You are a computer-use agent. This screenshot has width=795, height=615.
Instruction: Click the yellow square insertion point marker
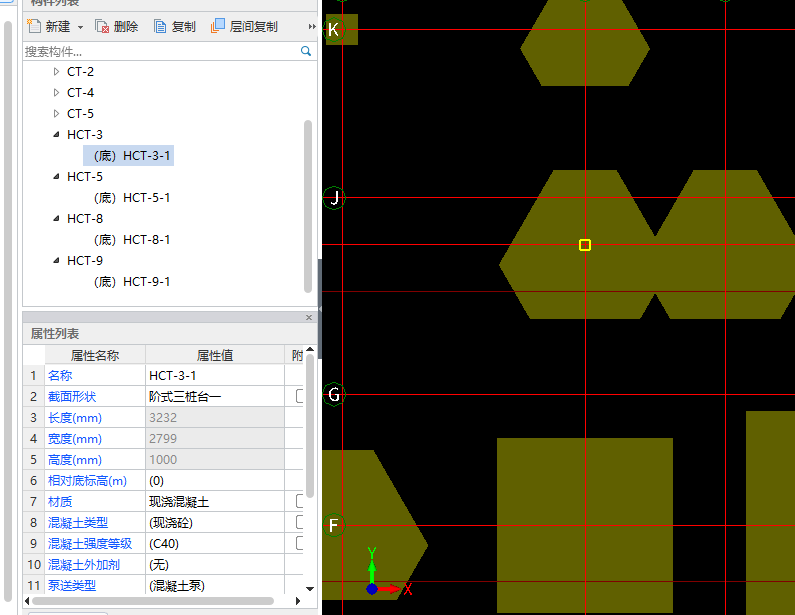[585, 245]
